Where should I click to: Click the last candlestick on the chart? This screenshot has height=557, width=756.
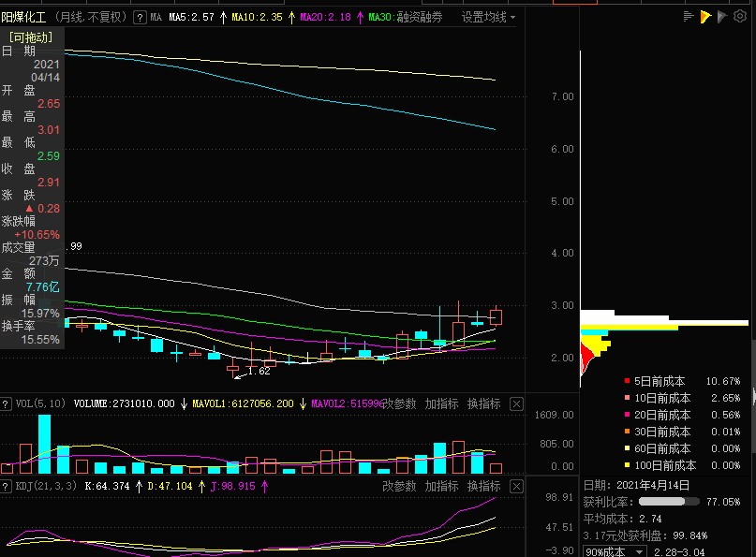496,316
